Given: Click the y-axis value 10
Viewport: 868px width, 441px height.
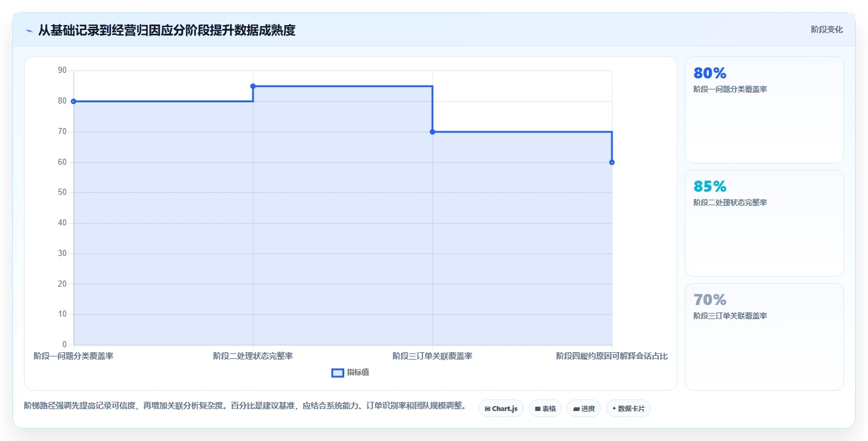Looking at the screenshot, I should click(x=62, y=314).
